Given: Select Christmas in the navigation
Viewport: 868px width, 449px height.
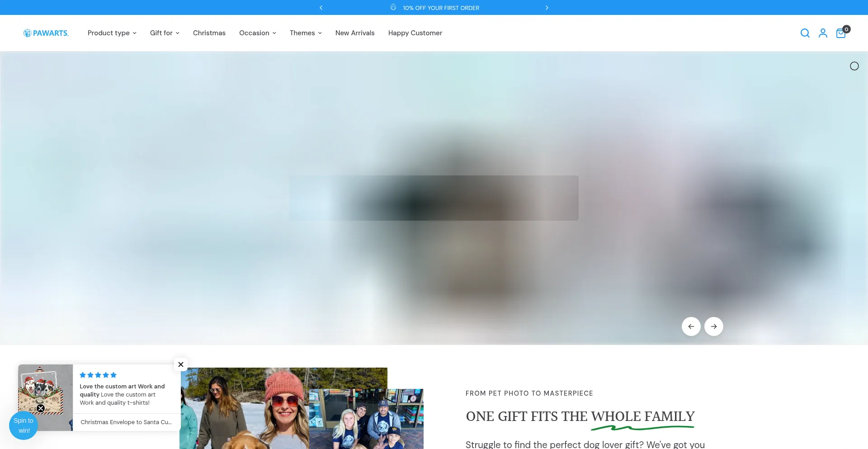Looking at the screenshot, I should click(209, 33).
